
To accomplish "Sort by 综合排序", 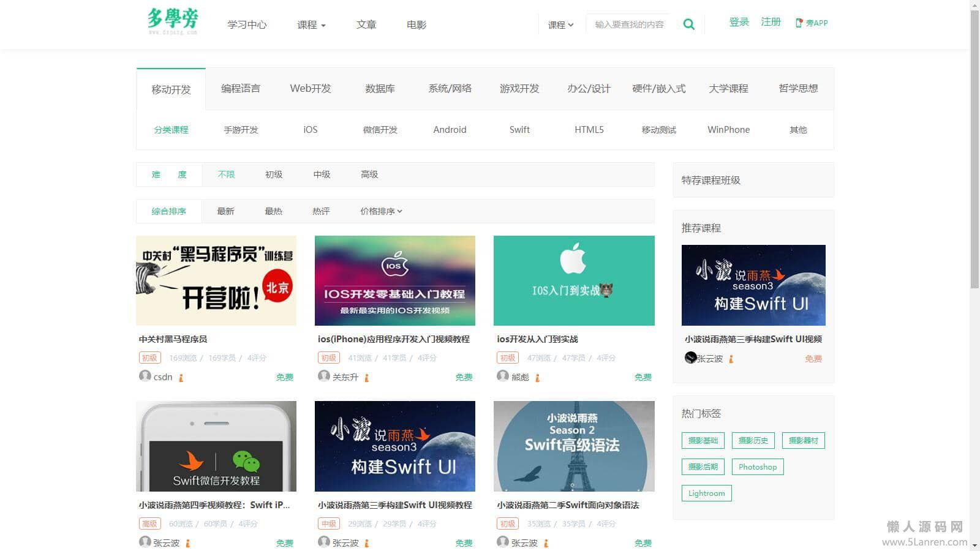I will coord(169,211).
